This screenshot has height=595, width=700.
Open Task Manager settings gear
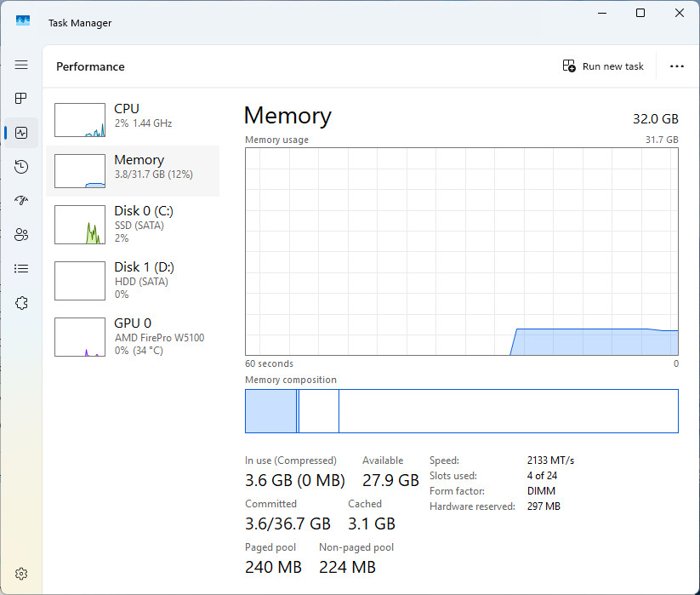21,574
